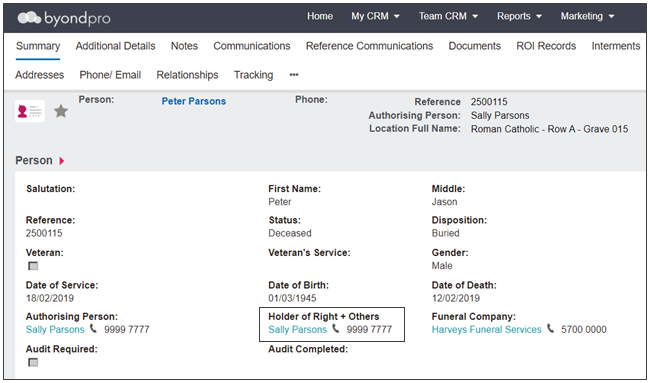This screenshot has height=383, width=650.
Task: Toggle the Veteran checkbox
Action: 33,266
